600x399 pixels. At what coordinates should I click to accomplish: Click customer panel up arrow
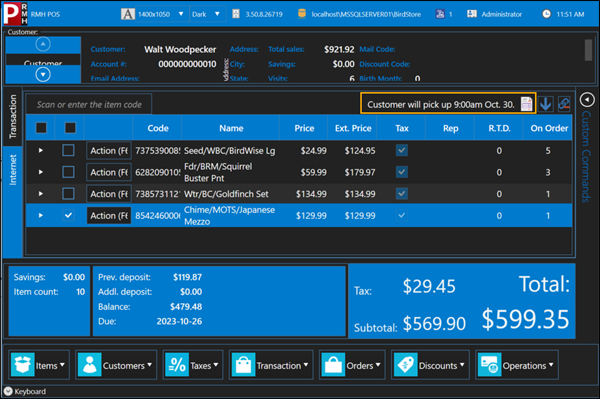[43, 44]
